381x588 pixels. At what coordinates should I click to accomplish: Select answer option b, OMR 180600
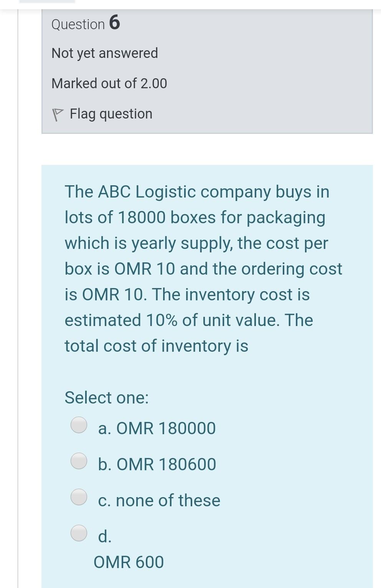point(79,460)
